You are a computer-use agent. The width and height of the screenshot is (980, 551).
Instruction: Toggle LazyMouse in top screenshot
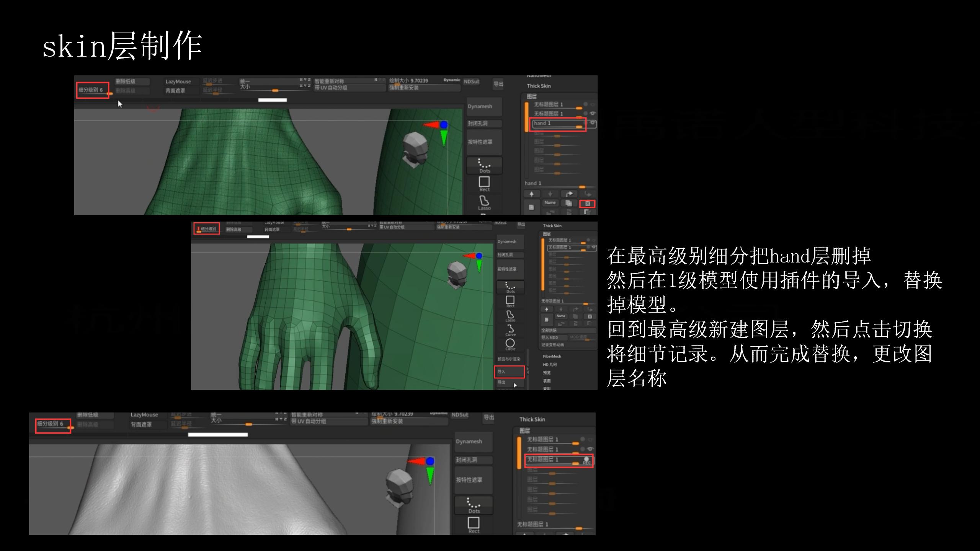(x=182, y=82)
